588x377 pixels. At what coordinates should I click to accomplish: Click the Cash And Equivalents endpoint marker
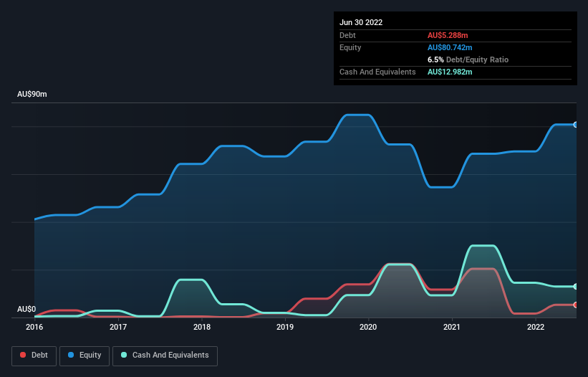576,287
